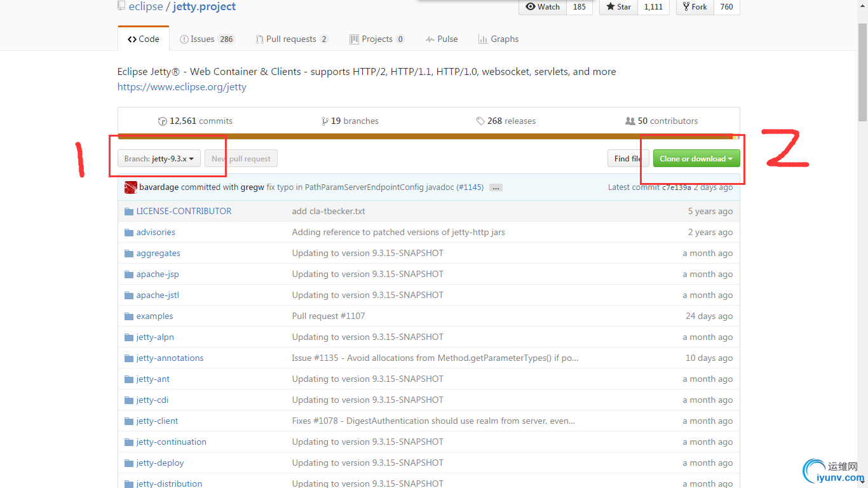View the 12,561 commits

click(195, 121)
